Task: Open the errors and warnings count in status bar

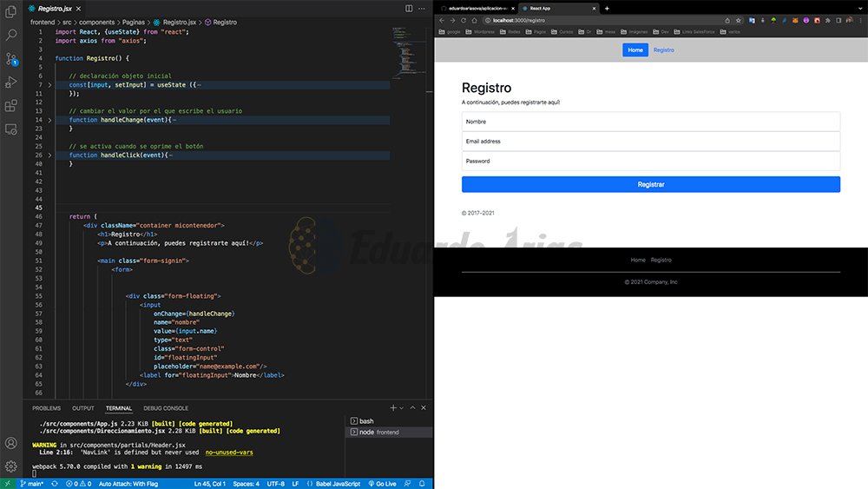Action: point(79,484)
